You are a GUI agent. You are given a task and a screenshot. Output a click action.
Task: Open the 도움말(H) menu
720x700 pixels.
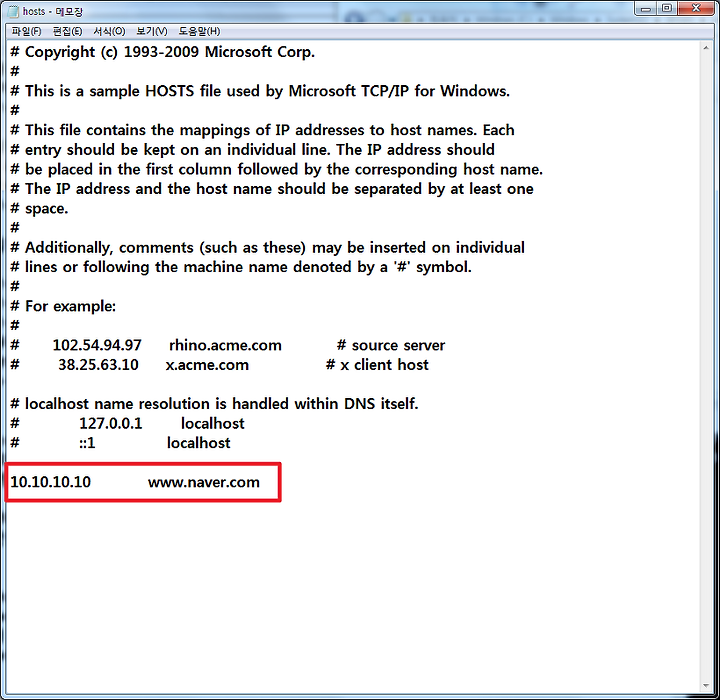tap(199, 31)
